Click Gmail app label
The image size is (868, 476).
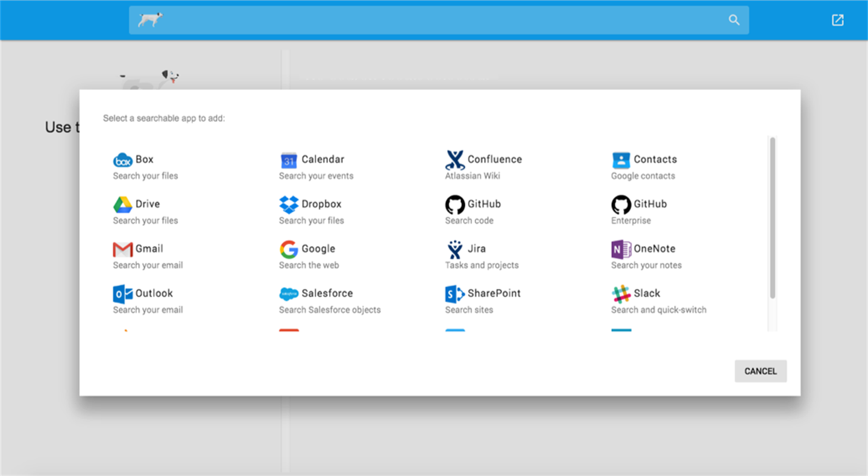tap(149, 249)
